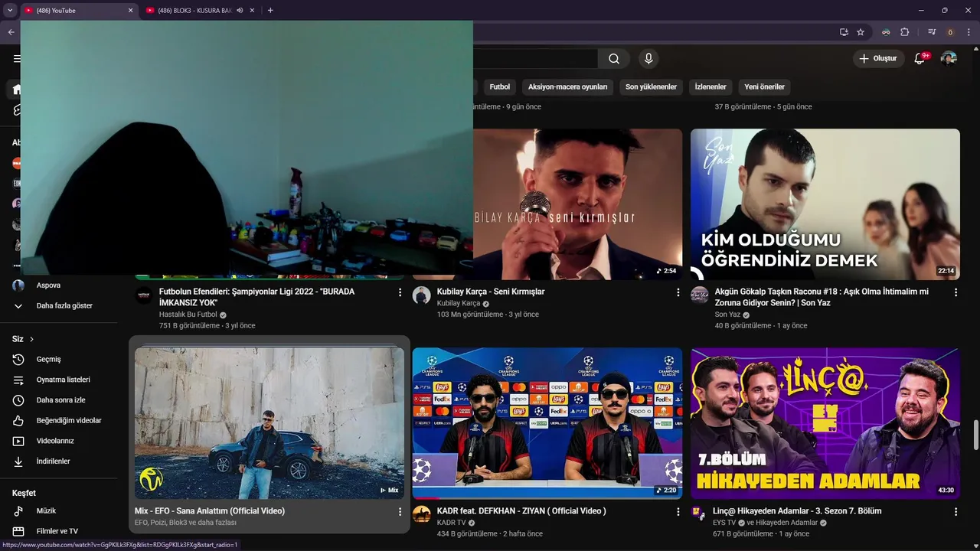
Task: Go back with the browser back arrow
Action: tap(11, 32)
